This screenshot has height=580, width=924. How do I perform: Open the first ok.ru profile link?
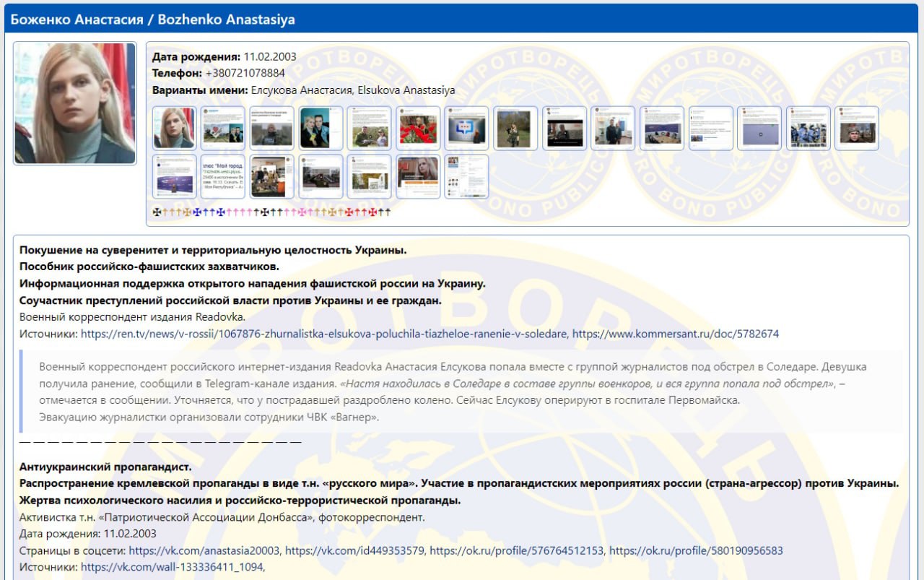pyautogui.click(x=516, y=550)
